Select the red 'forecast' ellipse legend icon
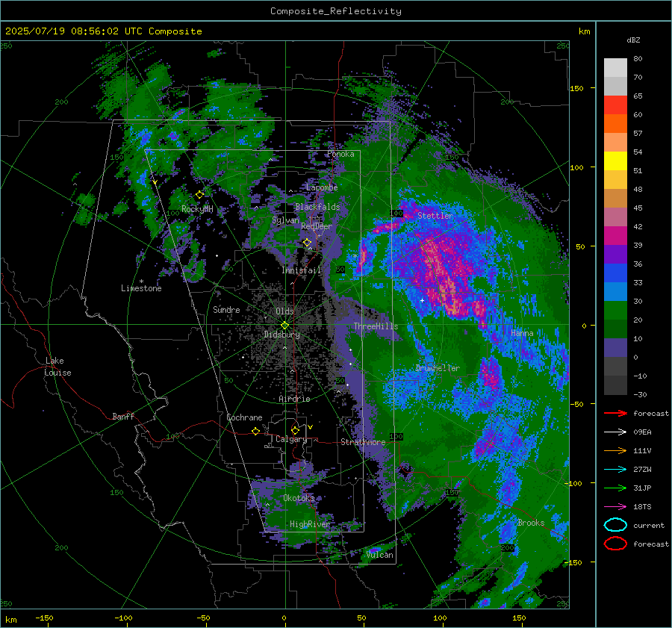672x628 pixels. 615,544
